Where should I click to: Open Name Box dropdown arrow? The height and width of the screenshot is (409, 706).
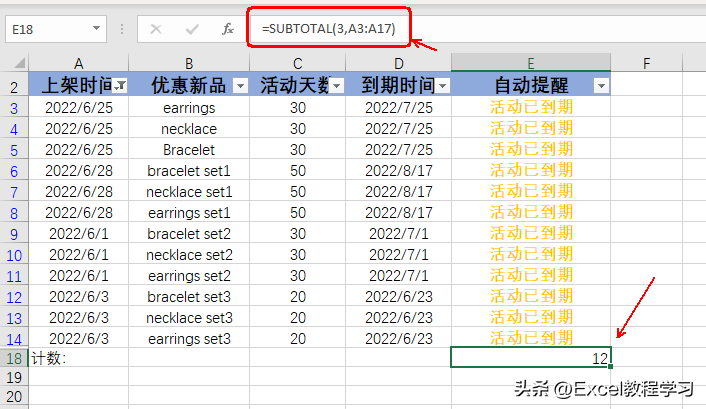(x=96, y=28)
